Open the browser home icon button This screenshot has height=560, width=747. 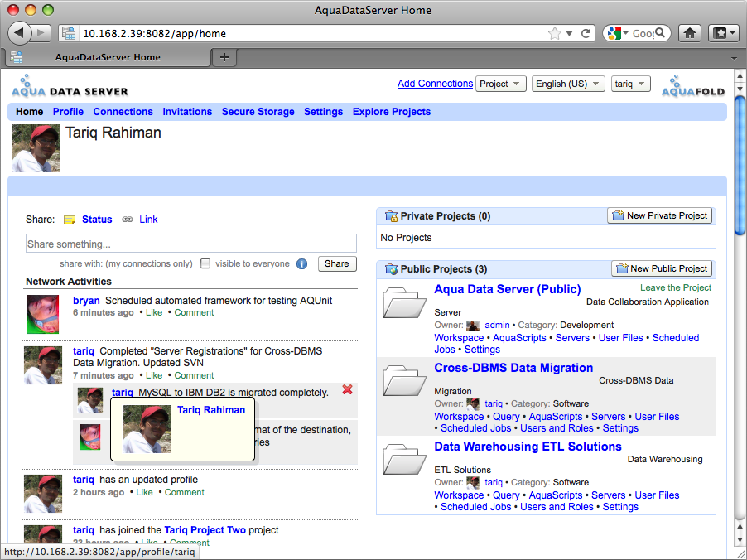tap(690, 33)
